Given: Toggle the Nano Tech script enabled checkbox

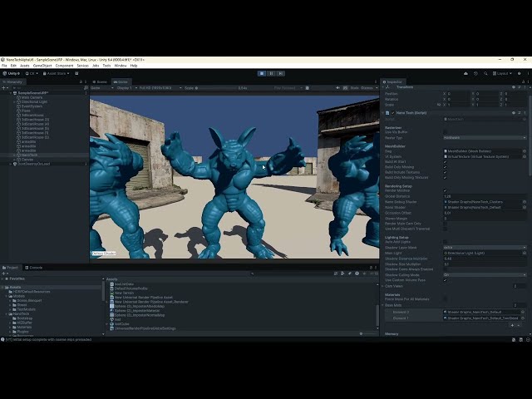Looking at the screenshot, I should click(392, 113).
